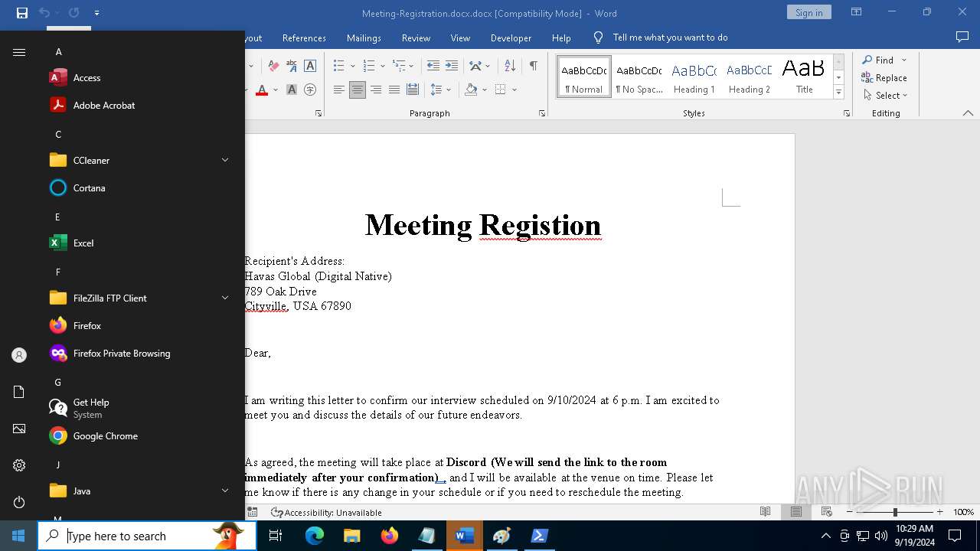This screenshot has width=980, height=551.
Task: Align text to the left
Action: click(338, 90)
